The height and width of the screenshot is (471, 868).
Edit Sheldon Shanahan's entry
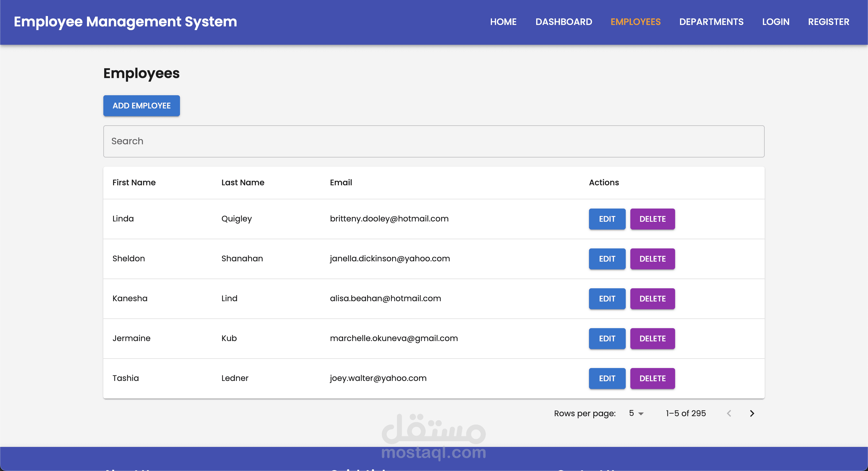click(607, 259)
